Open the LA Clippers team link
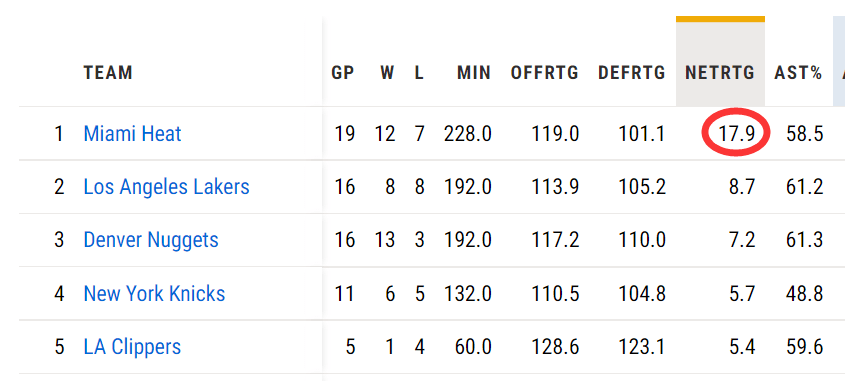845x381 pixels. click(x=132, y=347)
